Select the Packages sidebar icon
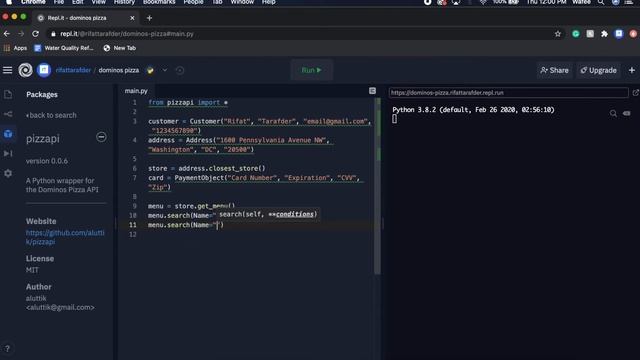 8,133
